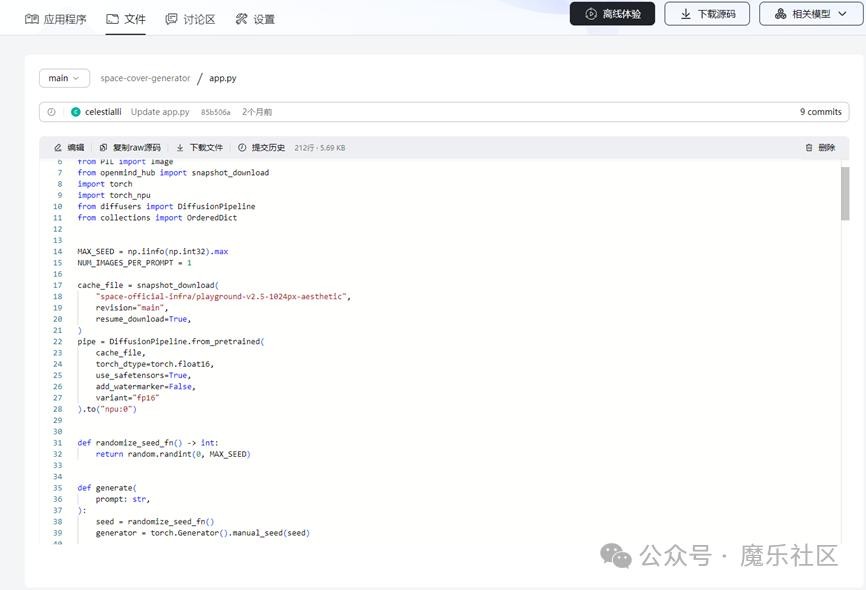Open the 应用程序 tab
This screenshot has height=590, width=866.
coord(56,19)
